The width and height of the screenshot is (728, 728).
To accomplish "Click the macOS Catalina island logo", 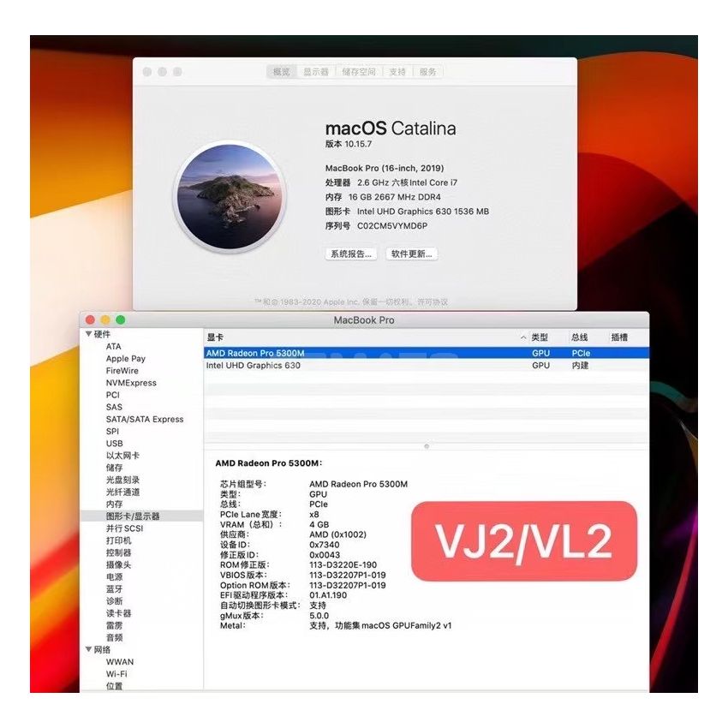I will point(230,196).
